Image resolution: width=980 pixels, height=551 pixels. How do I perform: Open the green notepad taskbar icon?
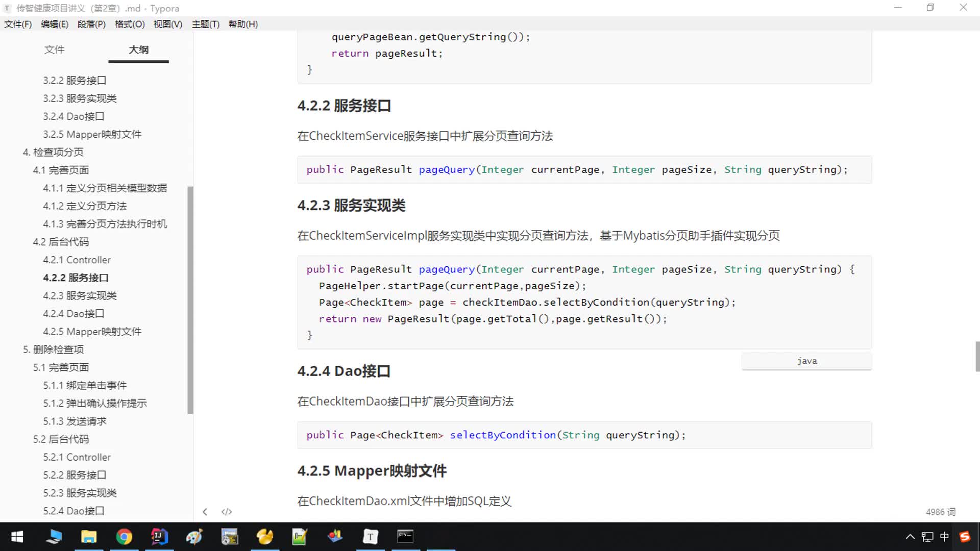click(300, 537)
